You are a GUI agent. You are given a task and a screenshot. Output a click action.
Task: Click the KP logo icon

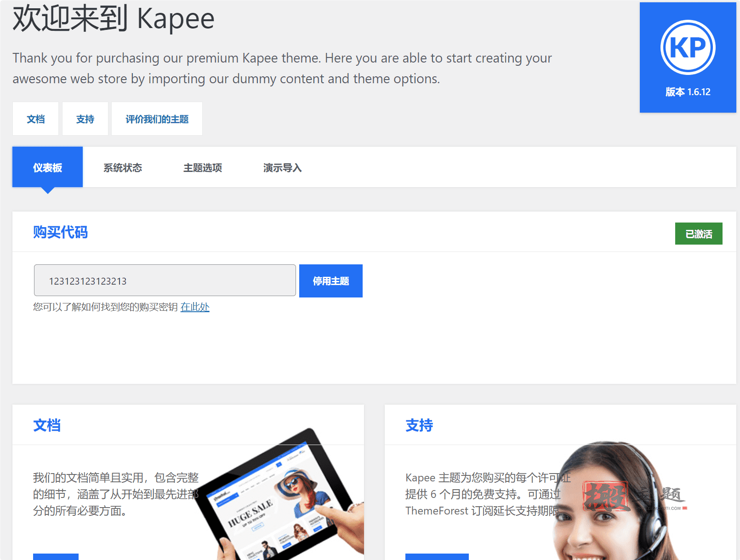688,47
